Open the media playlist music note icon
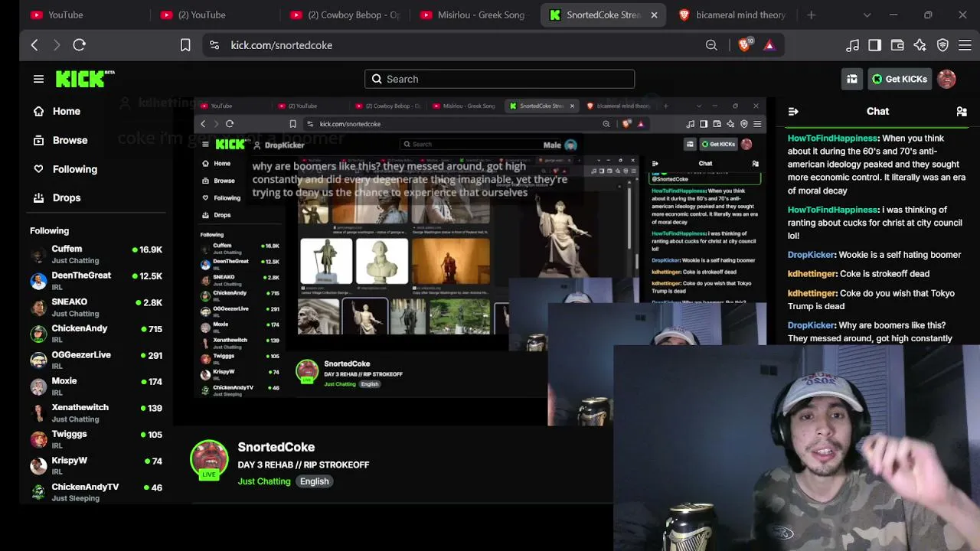The image size is (980, 551). click(852, 45)
